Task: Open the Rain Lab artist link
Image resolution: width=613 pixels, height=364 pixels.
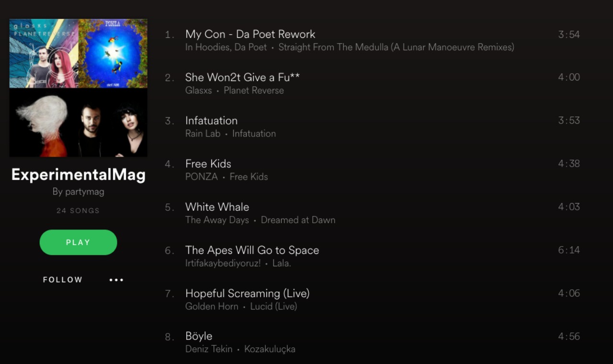Action: coord(203,133)
